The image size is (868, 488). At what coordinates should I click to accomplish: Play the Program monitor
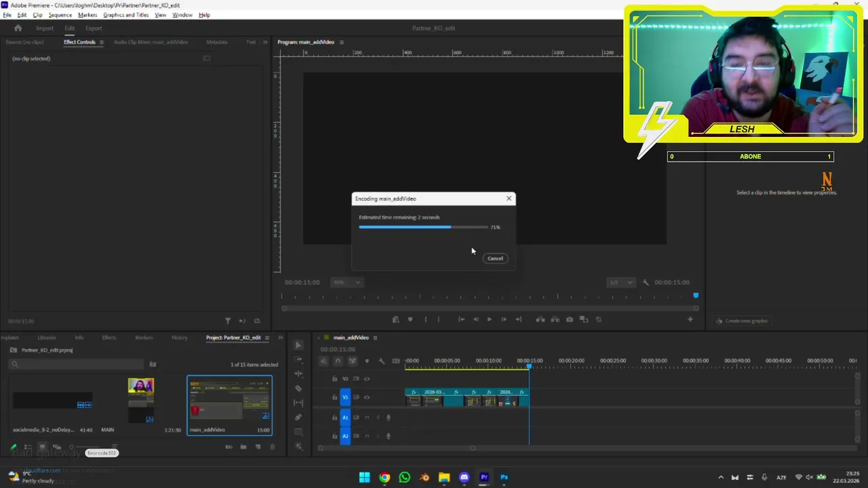489,319
